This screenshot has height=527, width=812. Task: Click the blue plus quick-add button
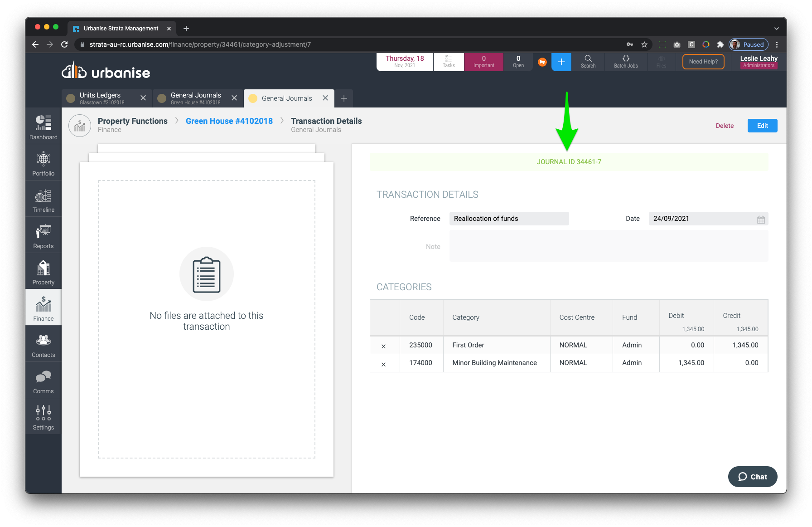coord(561,62)
